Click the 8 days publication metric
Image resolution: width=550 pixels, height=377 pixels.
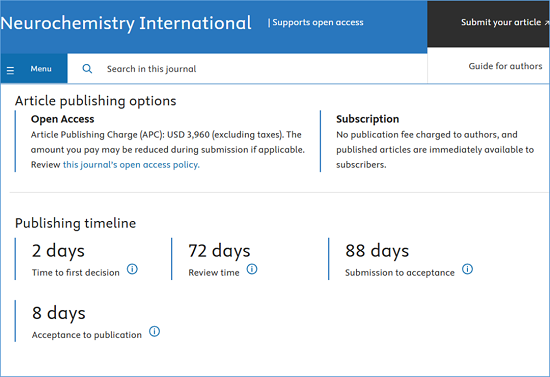59,313
